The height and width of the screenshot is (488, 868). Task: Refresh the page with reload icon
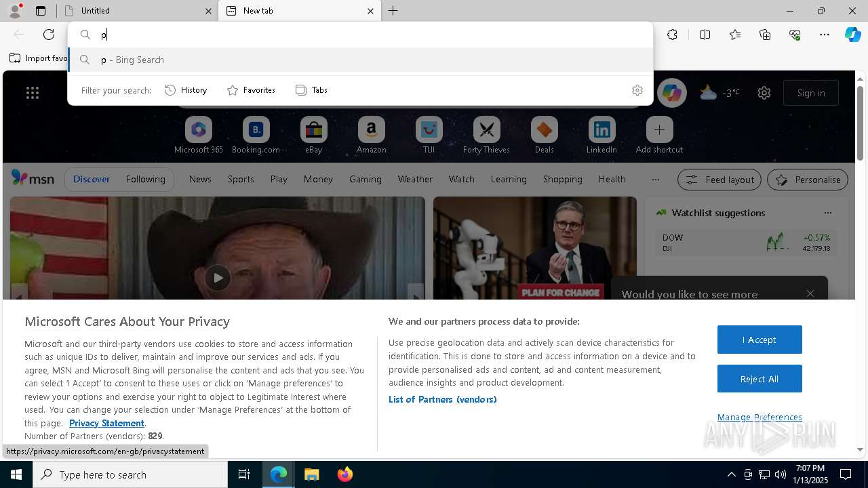coord(49,35)
